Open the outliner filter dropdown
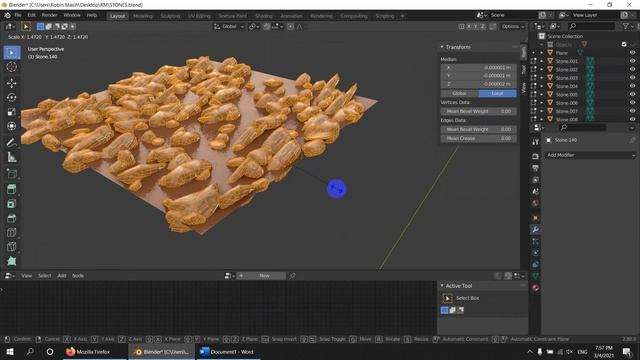 [x=627, y=26]
